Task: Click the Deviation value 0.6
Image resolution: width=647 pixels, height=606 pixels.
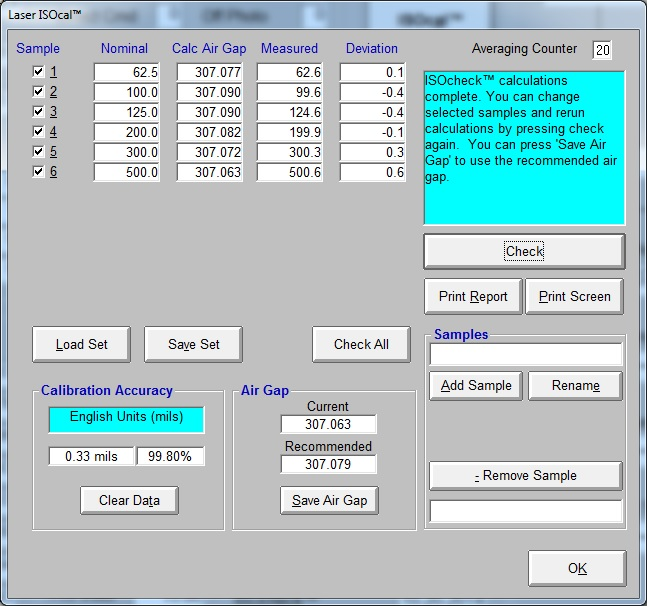Action: click(373, 172)
